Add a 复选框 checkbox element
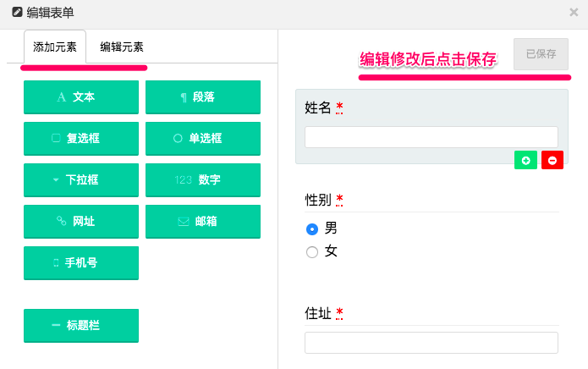Viewport: 588px width, 369px height. (x=81, y=139)
